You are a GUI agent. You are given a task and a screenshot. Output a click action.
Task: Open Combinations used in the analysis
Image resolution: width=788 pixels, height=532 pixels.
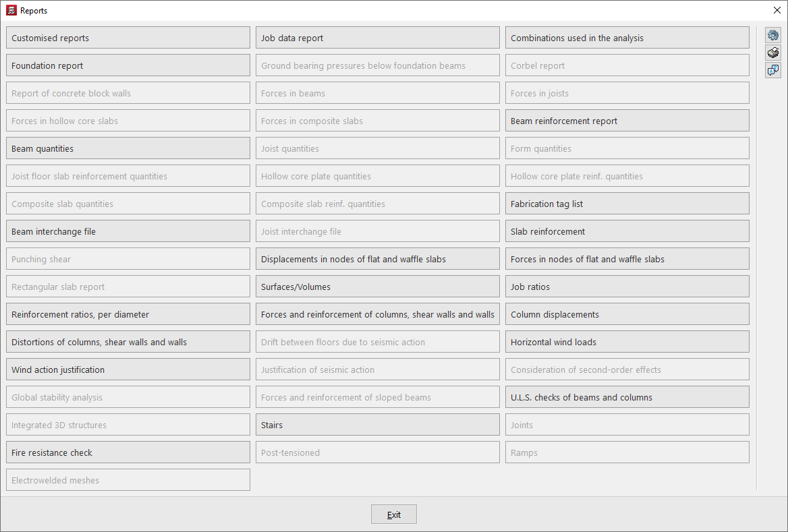pos(627,38)
